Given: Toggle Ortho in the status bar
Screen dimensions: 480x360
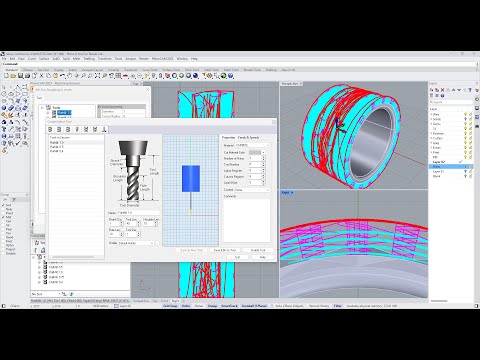Looking at the screenshot, I should [186, 306].
